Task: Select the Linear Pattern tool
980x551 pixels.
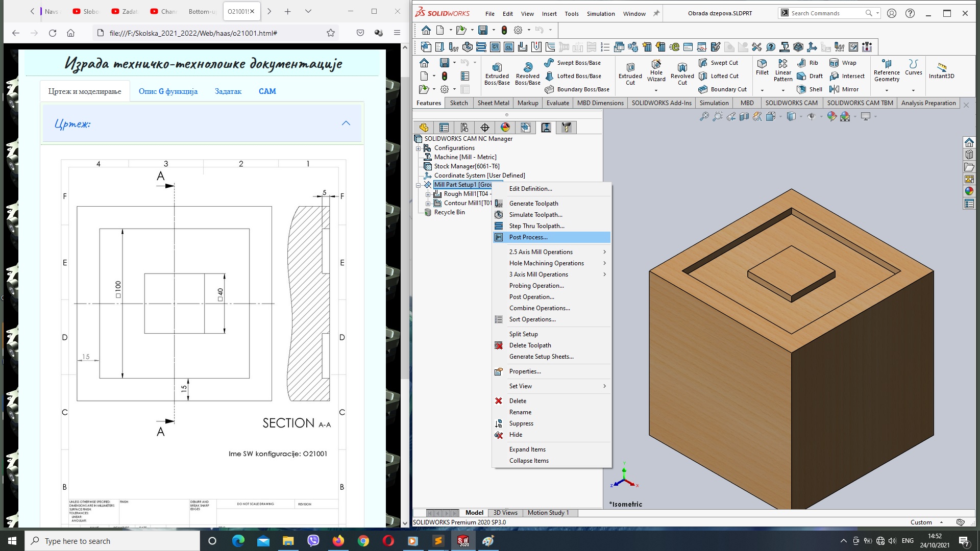Action: (x=783, y=70)
